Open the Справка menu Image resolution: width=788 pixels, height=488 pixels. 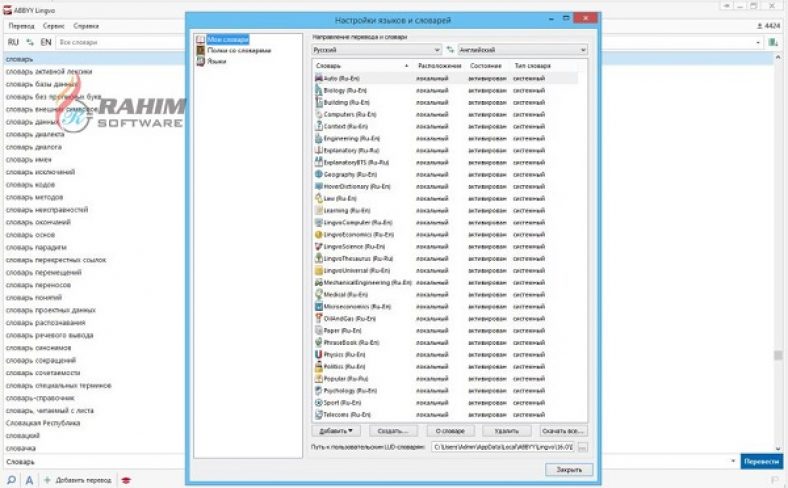pos(86,26)
